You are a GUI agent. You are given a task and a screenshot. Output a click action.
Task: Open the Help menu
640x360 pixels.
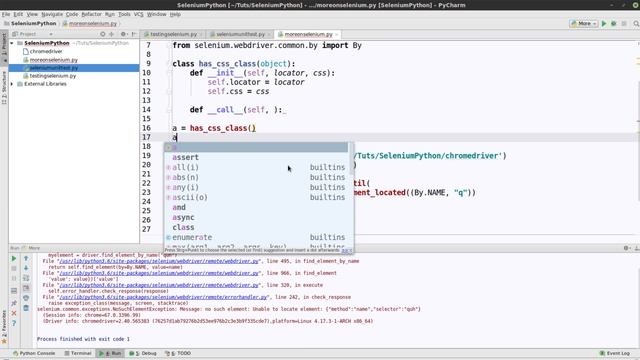click(175, 14)
